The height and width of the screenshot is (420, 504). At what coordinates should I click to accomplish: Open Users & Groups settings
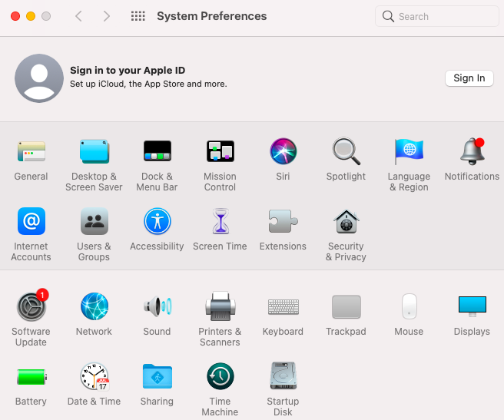(94, 221)
